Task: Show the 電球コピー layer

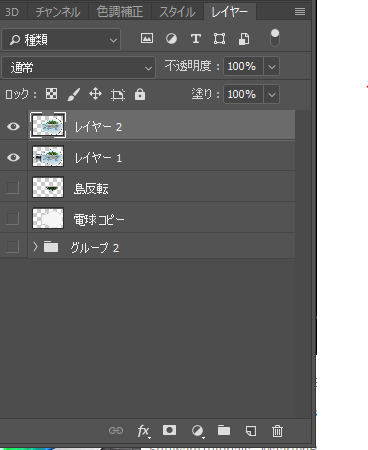Action: 13,219
